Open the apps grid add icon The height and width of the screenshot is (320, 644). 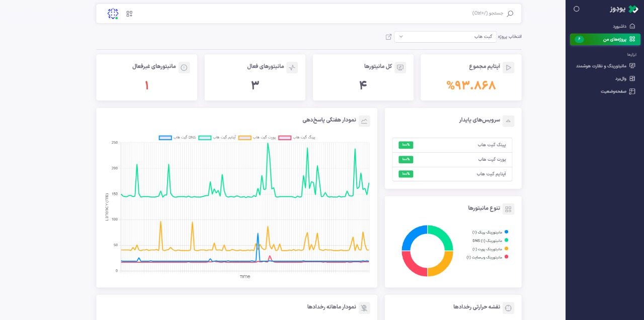click(x=129, y=14)
